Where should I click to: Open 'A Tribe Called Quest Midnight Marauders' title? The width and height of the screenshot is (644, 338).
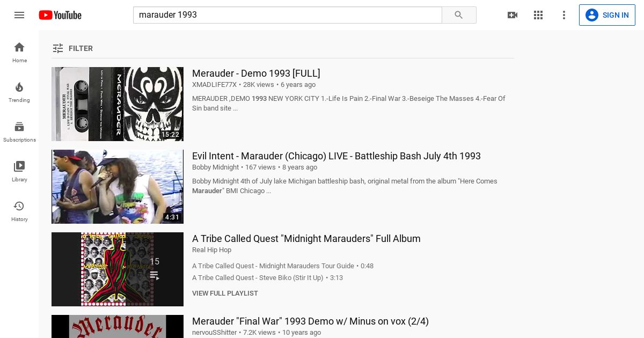[x=306, y=239]
